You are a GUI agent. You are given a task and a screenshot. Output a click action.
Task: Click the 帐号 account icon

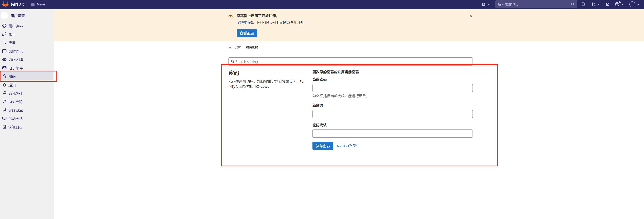coord(4,34)
